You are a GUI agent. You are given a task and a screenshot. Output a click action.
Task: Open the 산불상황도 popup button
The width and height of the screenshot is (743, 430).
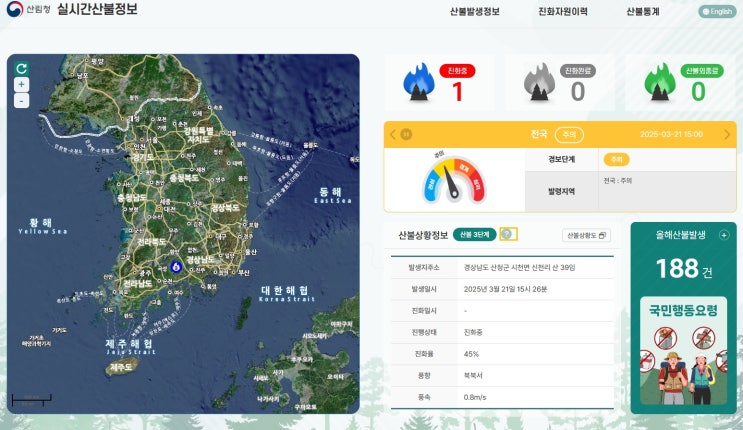[586, 235]
